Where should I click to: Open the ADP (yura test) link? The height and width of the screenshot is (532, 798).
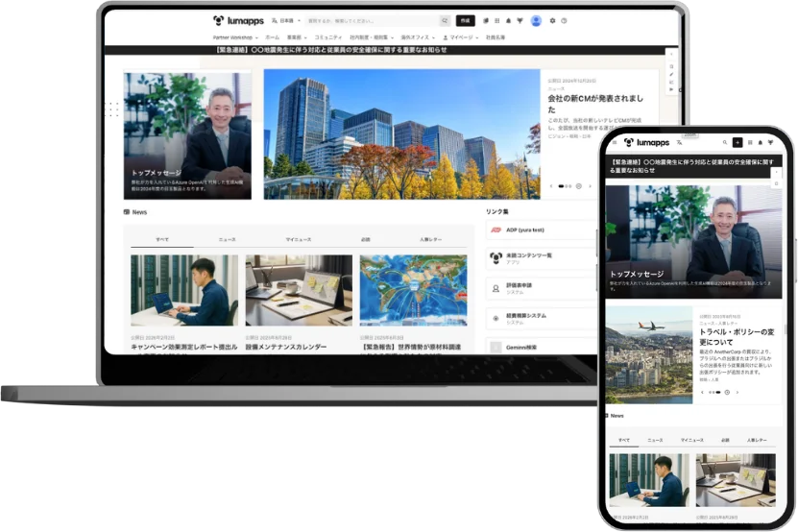tap(542, 230)
